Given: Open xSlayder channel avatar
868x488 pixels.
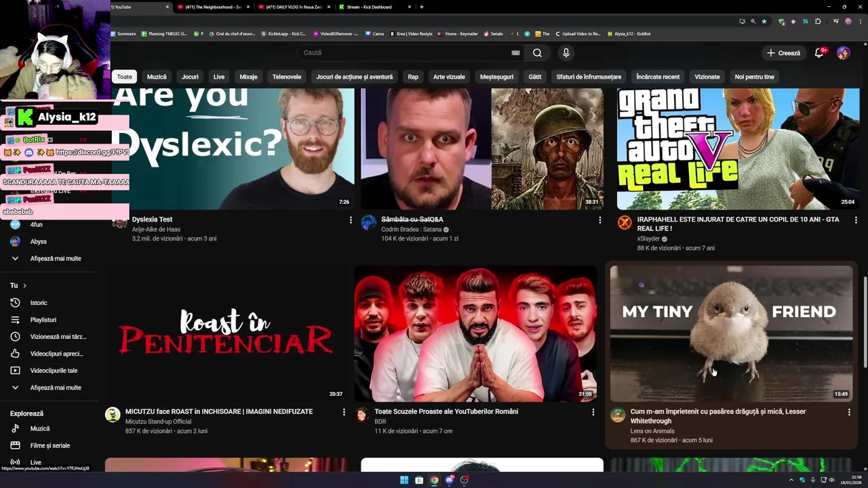Looking at the screenshot, I should coord(625,222).
